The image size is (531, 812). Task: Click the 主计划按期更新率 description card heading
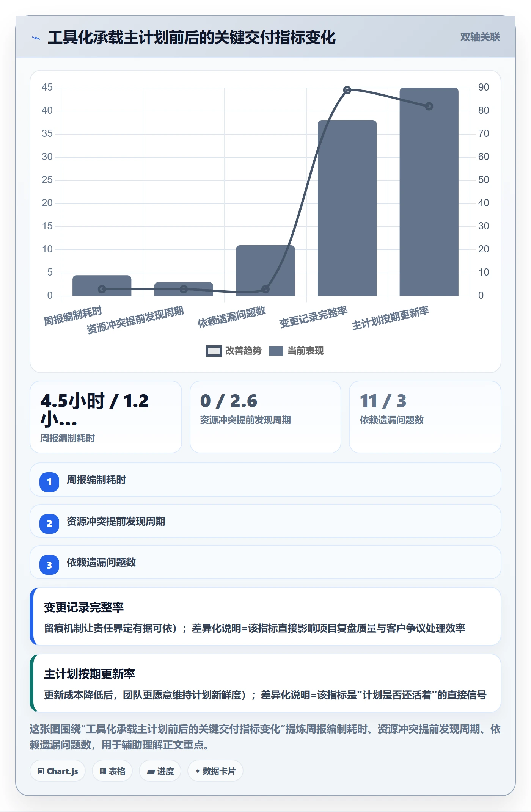[90, 674]
